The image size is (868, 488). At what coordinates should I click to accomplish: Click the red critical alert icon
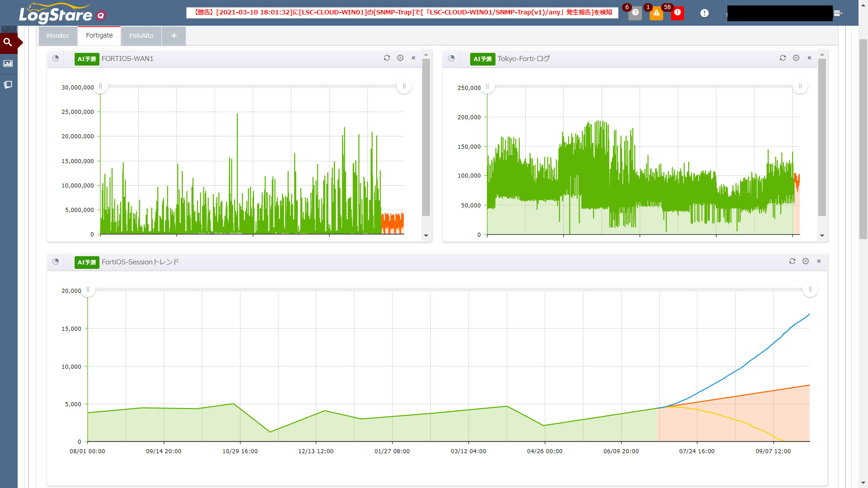point(677,13)
